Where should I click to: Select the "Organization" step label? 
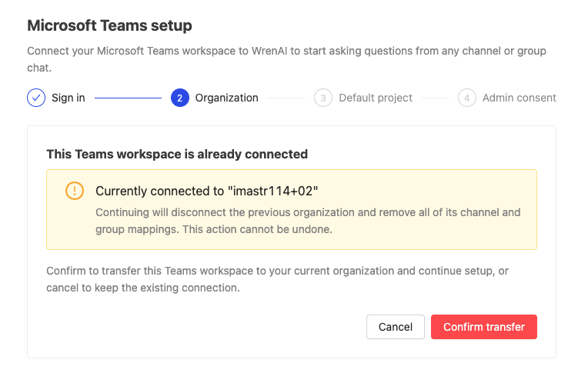(x=226, y=98)
